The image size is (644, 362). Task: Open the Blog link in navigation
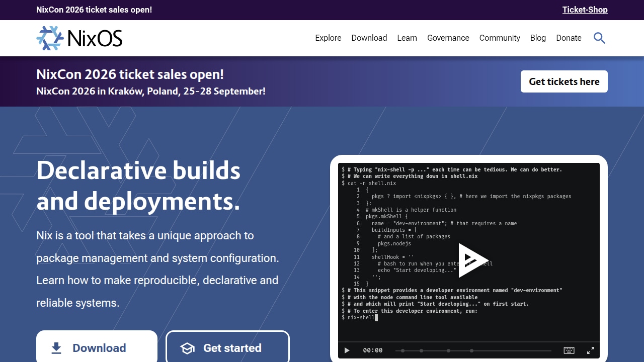[538, 38]
